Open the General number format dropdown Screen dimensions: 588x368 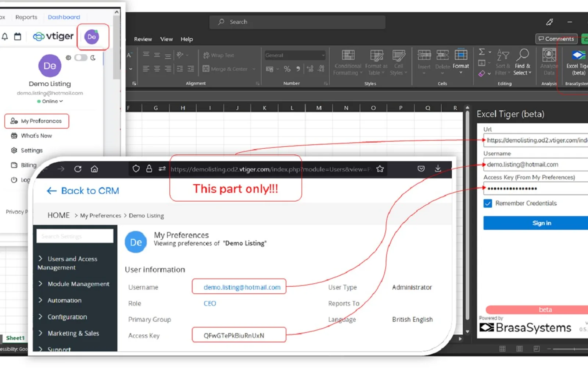pyautogui.click(x=295, y=55)
